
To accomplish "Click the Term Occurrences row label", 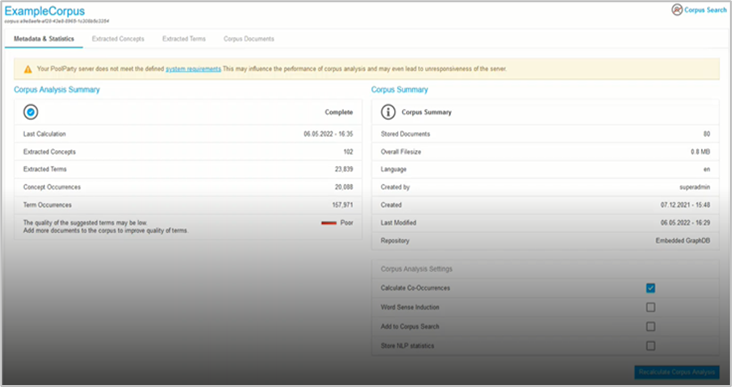I will coord(48,205).
